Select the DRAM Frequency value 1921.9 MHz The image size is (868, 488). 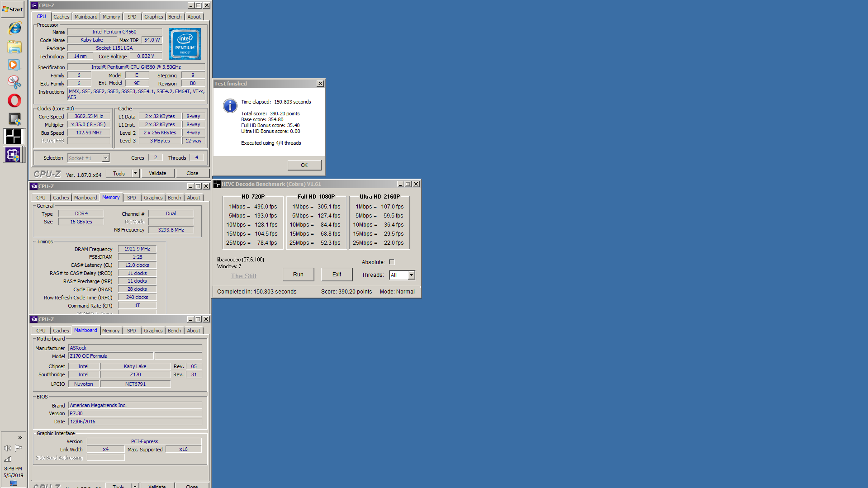point(138,249)
